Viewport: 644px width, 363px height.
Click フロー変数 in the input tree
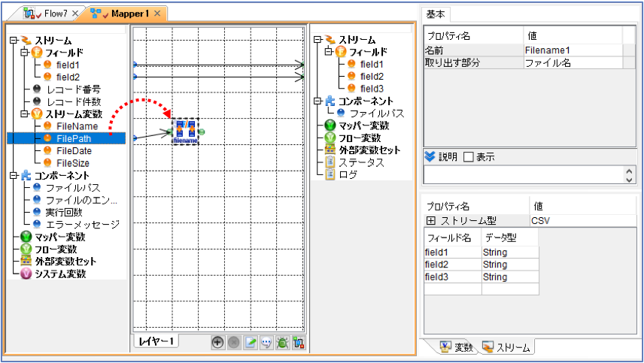click(x=56, y=249)
